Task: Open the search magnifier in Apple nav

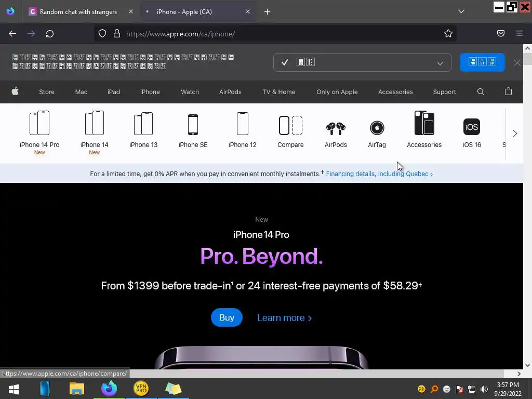Action: click(481, 91)
